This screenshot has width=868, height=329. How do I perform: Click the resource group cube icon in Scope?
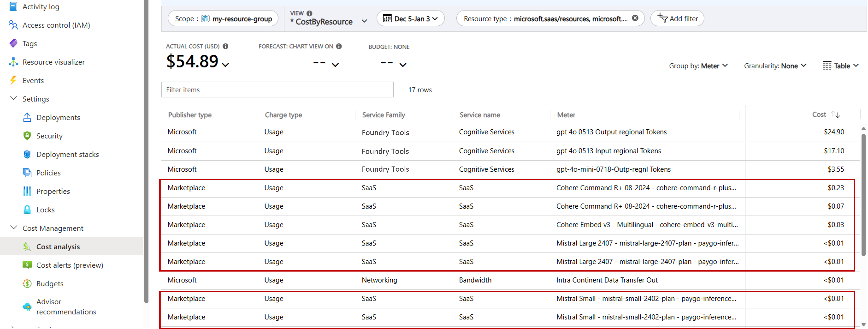coord(205,19)
